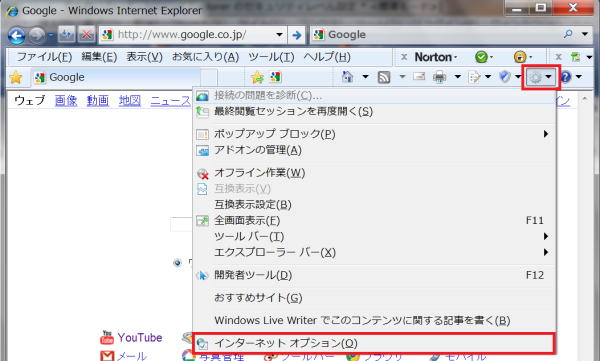Click Add to Favorites bar icon
The height and width of the screenshot is (361, 600).
click(257, 77)
